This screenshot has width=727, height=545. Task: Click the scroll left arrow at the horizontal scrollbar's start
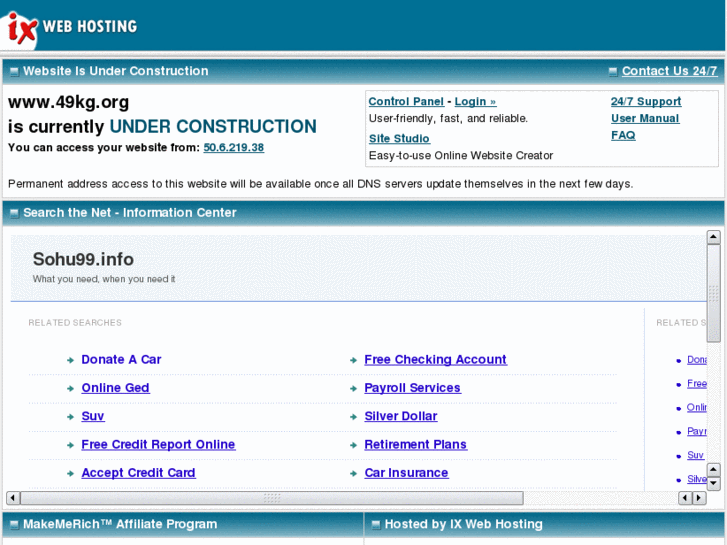tap(13, 498)
